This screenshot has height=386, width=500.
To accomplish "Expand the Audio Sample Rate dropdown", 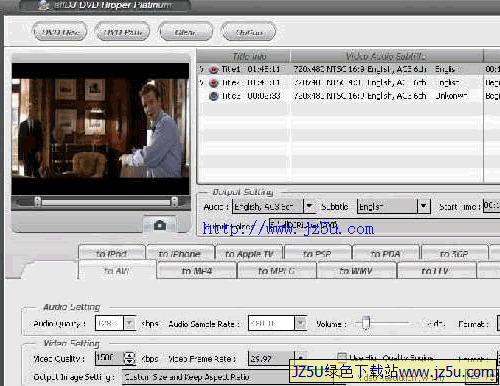I will click(x=301, y=323).
